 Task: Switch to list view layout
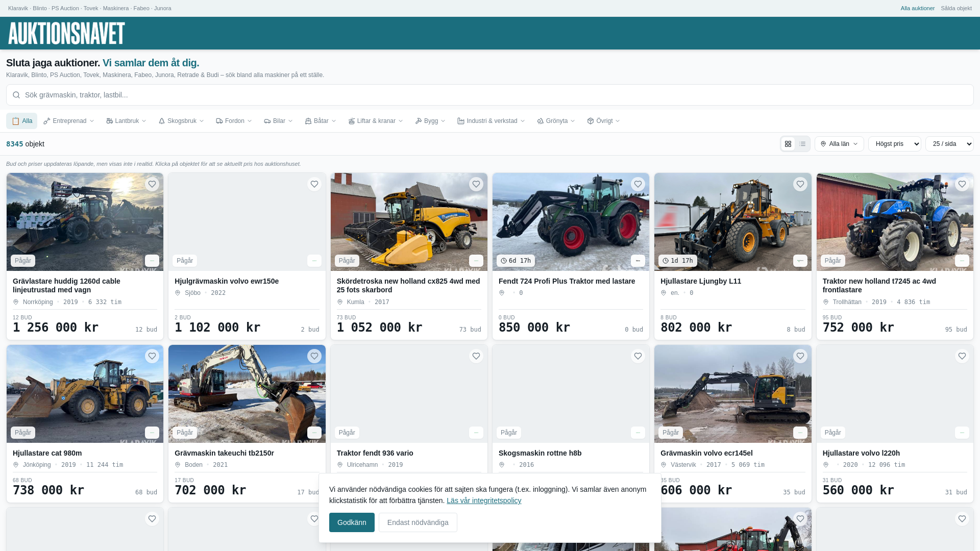802,144
